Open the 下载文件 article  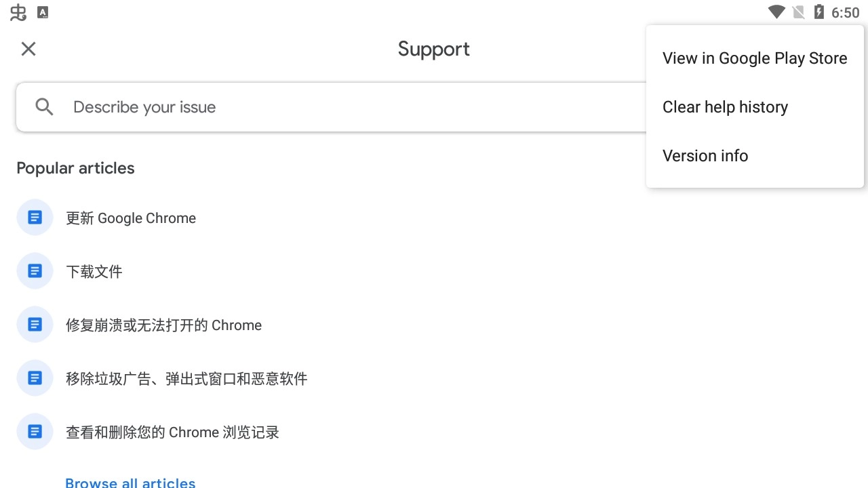coord(94,271)
